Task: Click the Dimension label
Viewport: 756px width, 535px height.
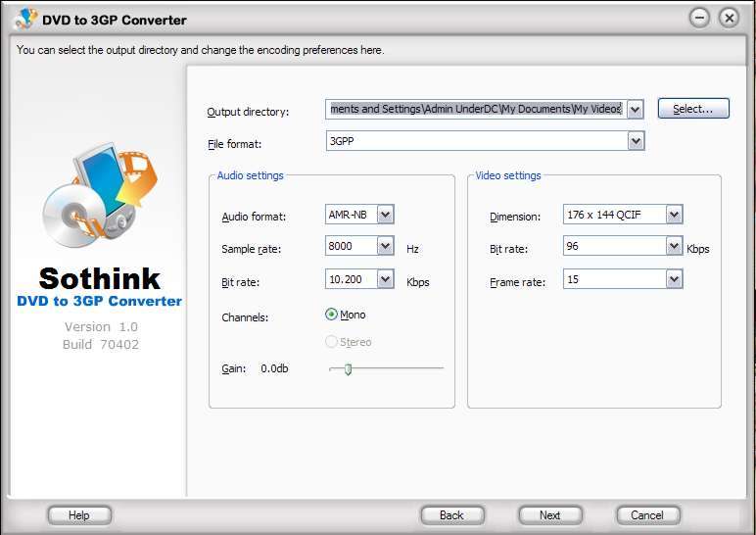Action: tap(515, 218)
